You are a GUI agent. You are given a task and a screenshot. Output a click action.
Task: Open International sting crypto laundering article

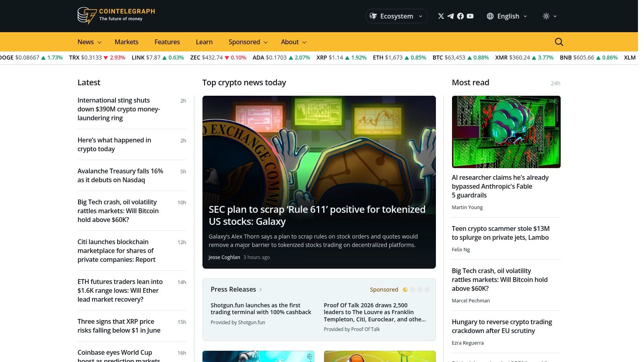(x=119, y=109)
